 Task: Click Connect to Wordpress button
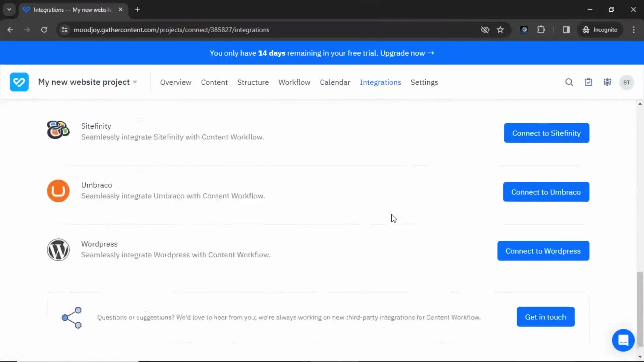(x=543, y=251)
